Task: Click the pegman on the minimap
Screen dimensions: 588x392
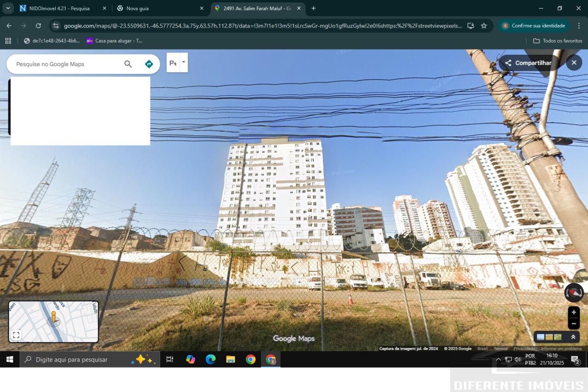Action: point(54,317)
